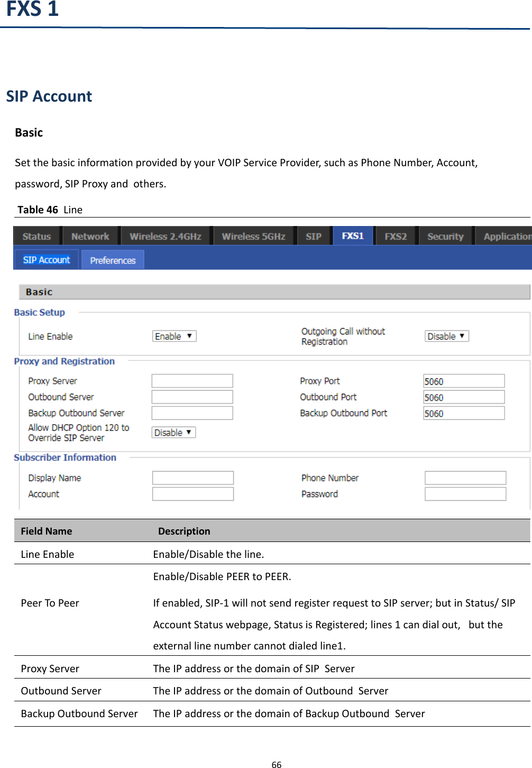Click the Backup Outbound Server field
This screenshot has width=532, height=768.
pyautogui.click(x=191, y=413)
